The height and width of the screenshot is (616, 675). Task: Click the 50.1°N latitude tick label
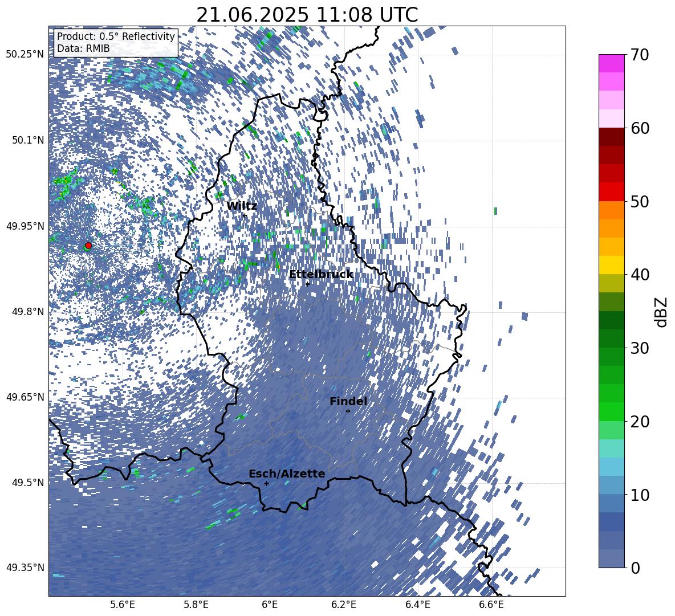(x=29, y=140)
